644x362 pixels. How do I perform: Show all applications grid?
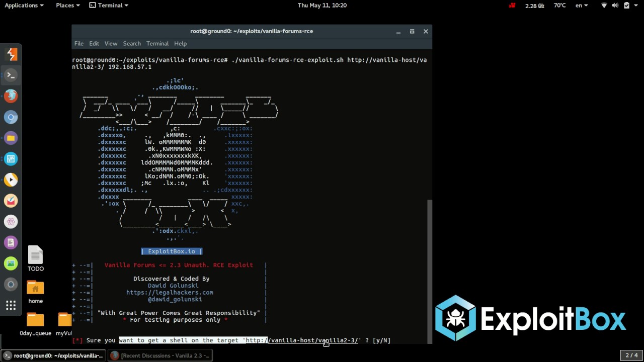(x=11, y=305)
